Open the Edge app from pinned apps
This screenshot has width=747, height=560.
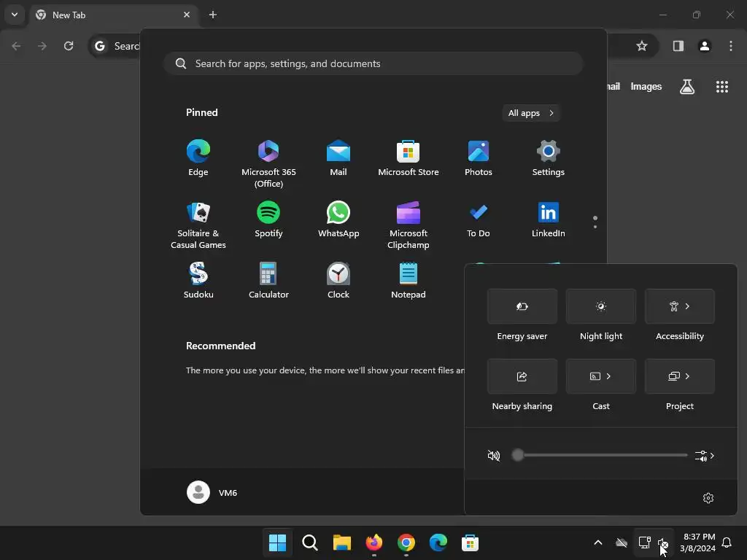[198, 158]
